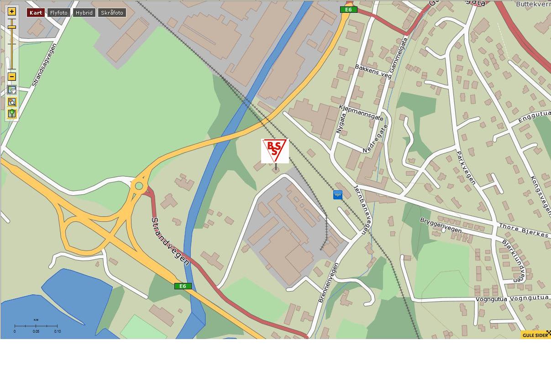The width and height of the screenshot is (551, 392).
Task: Click the red BS location marker
Action: [275, 151]
